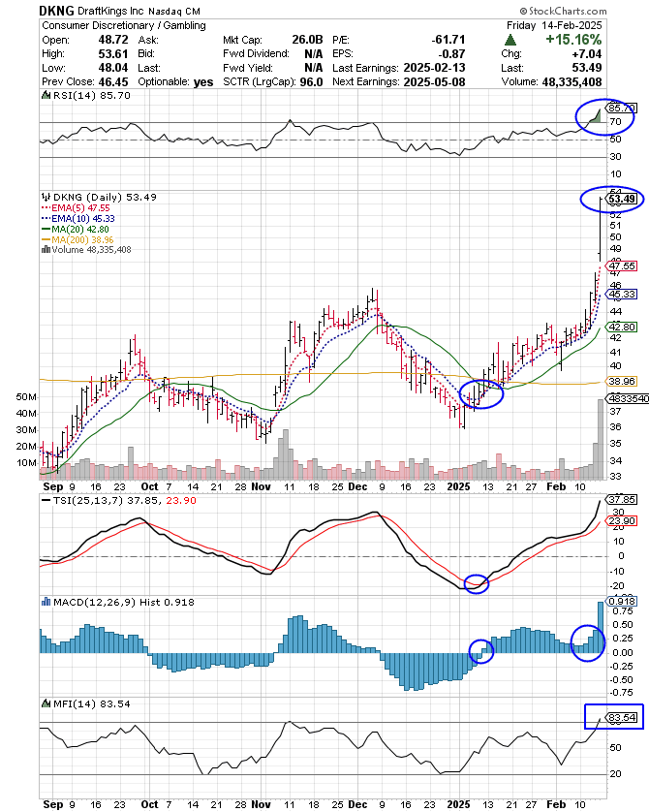Click the red dotted EMA(5) legend marker
649x812 pixels.
pos(46,208)
